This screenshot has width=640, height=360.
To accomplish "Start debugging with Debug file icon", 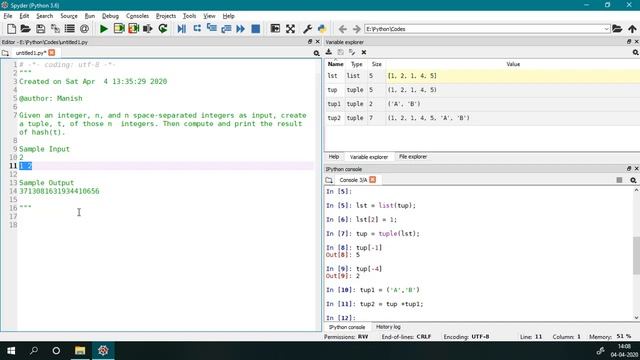I will 182,29.
